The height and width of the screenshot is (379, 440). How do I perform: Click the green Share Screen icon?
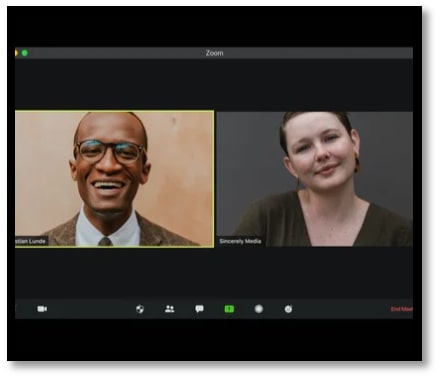click(x=229, y=309)
